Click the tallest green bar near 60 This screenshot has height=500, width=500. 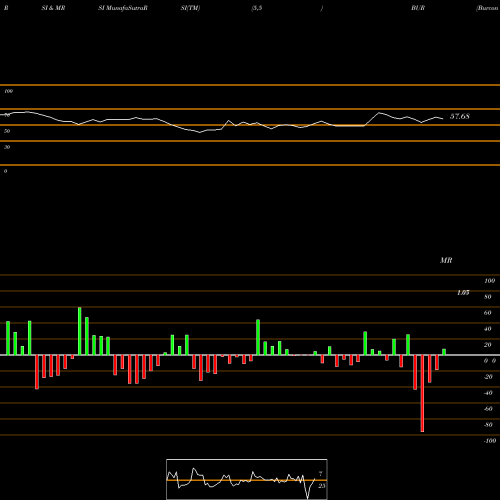[x=80, y=331]
